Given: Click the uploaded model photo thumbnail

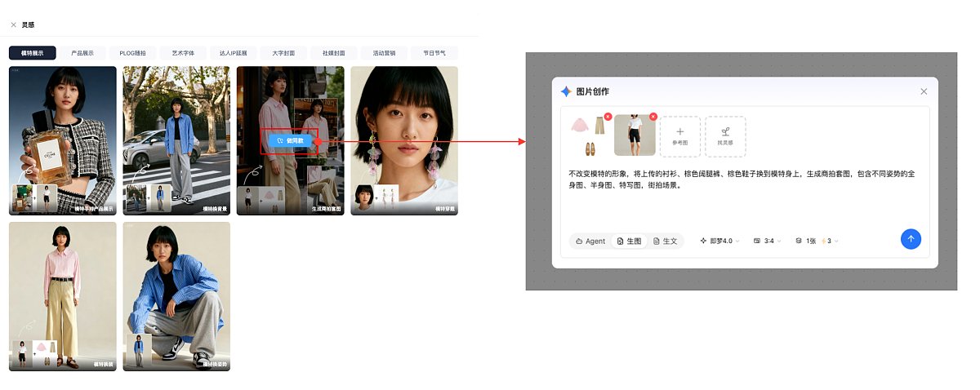Looking at the screenshot, I should [x=634, y=136].
